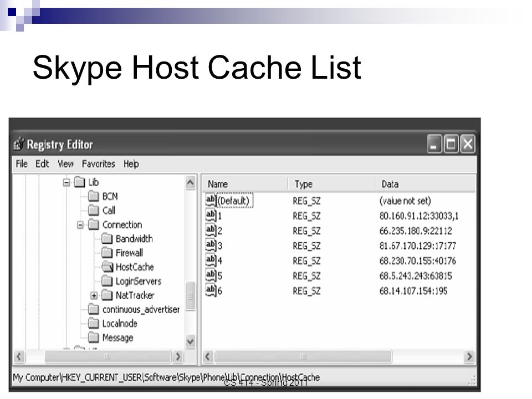Image resolution: width=532 pixels, height=399 pixels.
Task: Click the tree pane vertical scrollbar thumb
Action: click(x=190, y=296)
